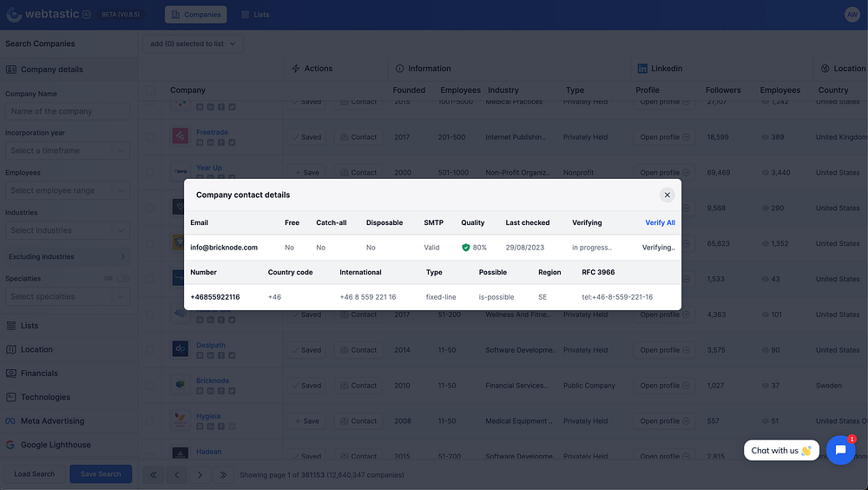Screen dimensions: 868x490
Task: Open the Google Lighthouse sidebar section
Action: (x=55, y=445)
